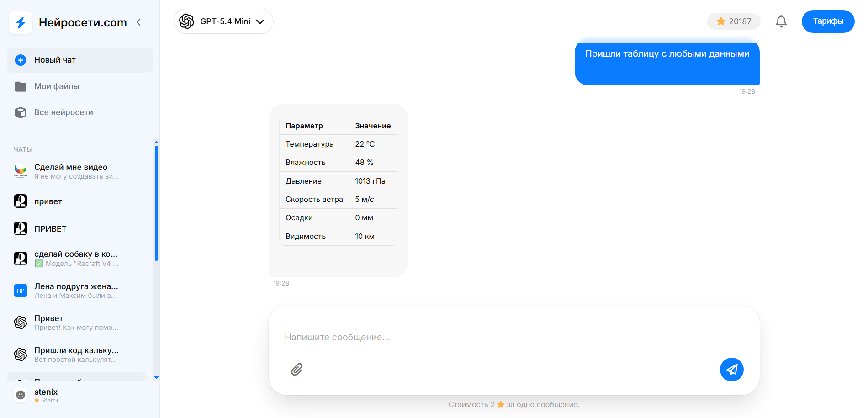The height and width of the screenshot is (418, 868).
Task: Open notifications bell icon
Action: pyautogui.click(x=781, y=21)
